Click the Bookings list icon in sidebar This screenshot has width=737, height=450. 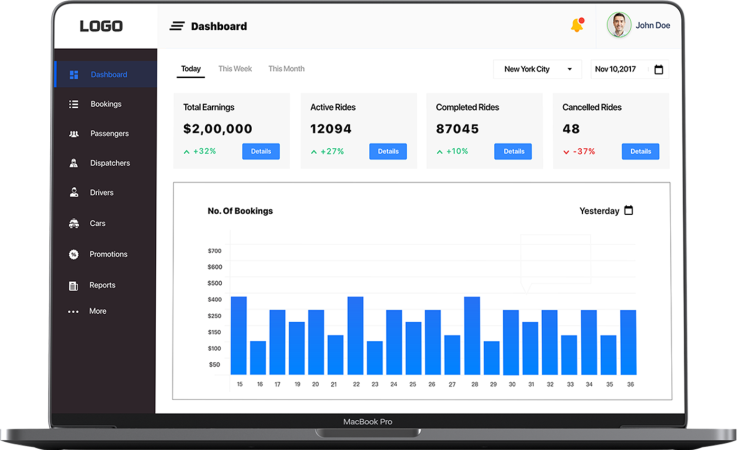click(x=73, y=104)
